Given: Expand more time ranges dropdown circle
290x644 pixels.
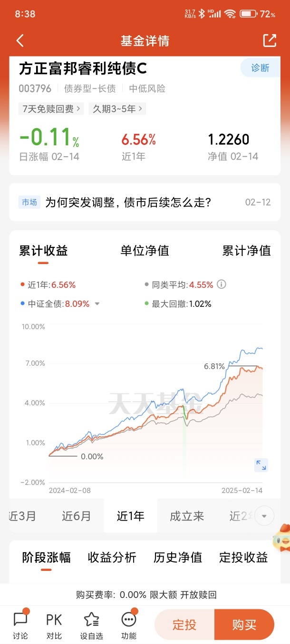Looking at the screenshot, I should 264,516.
